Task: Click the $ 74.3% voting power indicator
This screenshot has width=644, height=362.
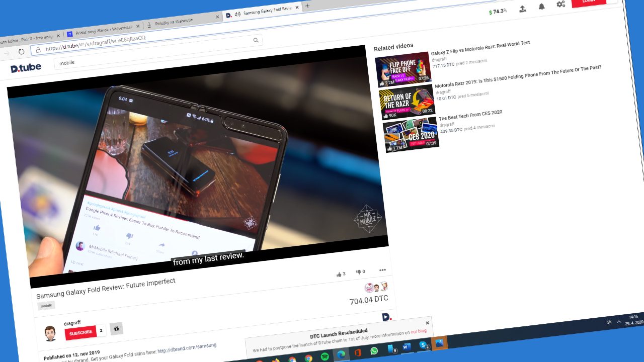Action: 498,11
